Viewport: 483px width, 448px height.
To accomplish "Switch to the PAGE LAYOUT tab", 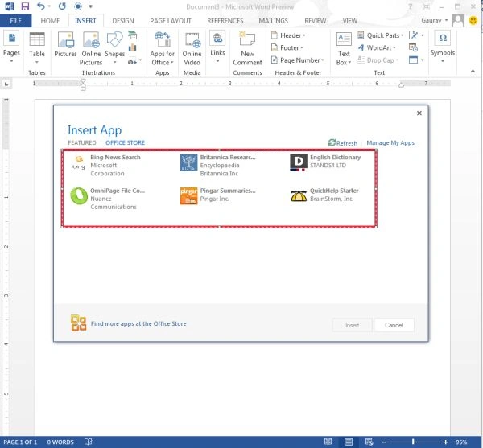I will coord(171,21).
